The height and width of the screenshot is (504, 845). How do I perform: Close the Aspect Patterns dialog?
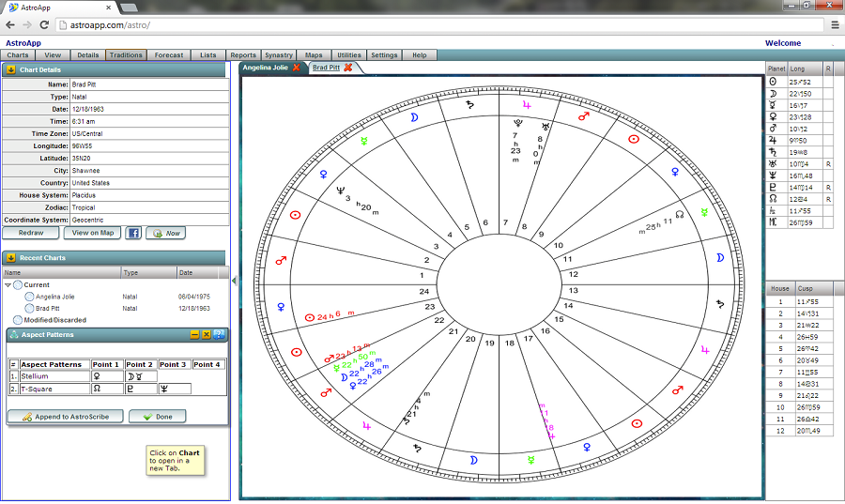click(x=207, y=334)
